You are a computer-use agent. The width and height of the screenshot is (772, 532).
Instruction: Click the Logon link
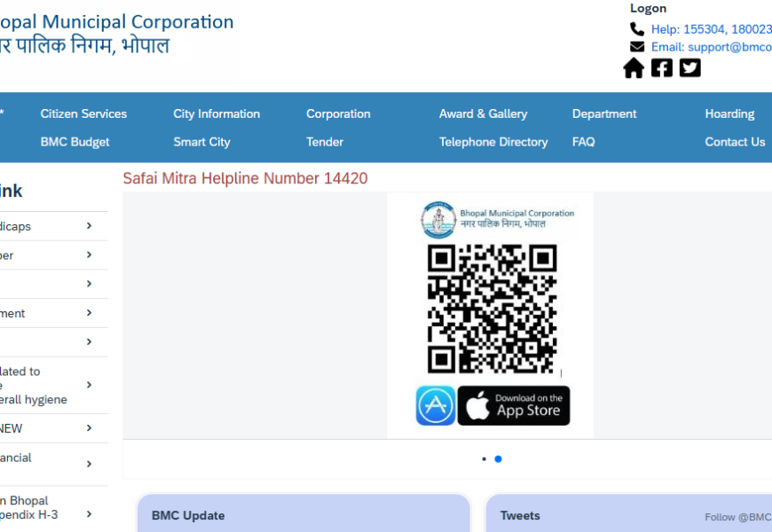tap(648, 8)
